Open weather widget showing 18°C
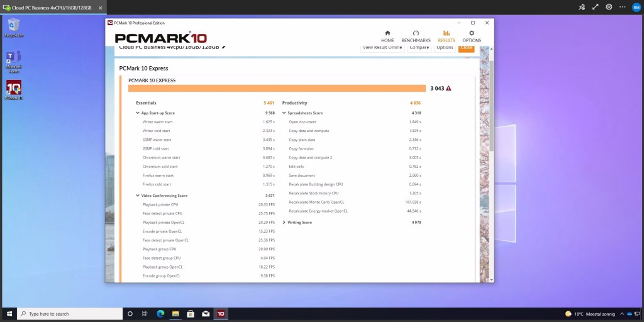This screenshot has height=322, width=644. pyautogui.click(x=591, y=314)
